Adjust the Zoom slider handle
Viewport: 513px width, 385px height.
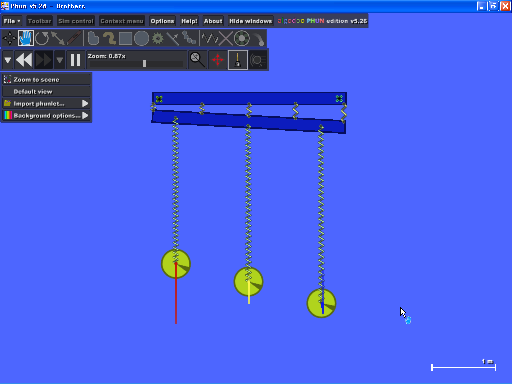coord(144,63)
